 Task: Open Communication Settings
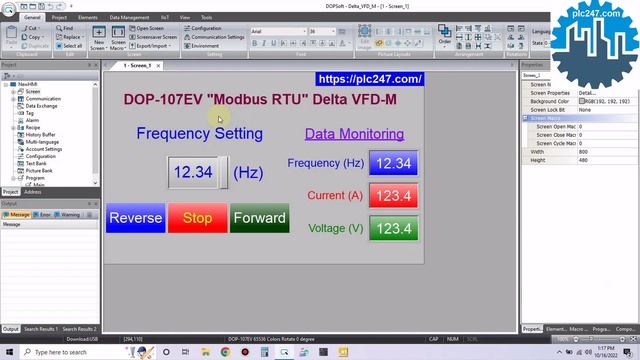coord(214,37)
